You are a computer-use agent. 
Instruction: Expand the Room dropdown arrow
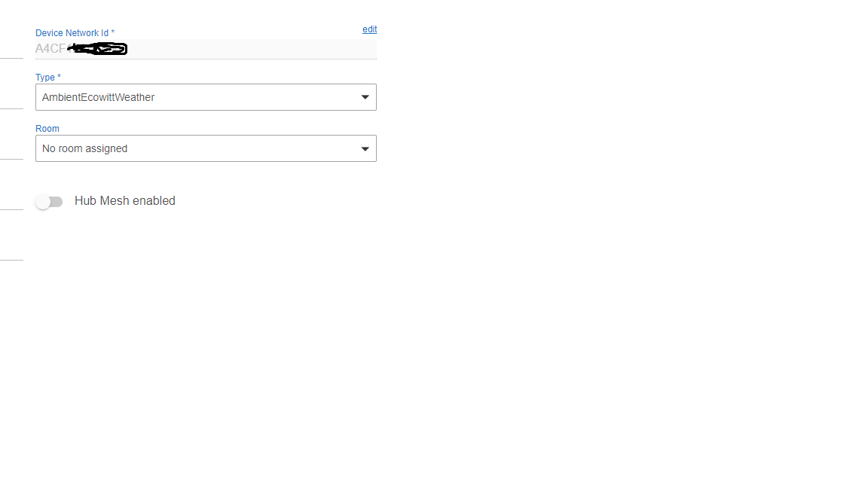click(365, 148)
